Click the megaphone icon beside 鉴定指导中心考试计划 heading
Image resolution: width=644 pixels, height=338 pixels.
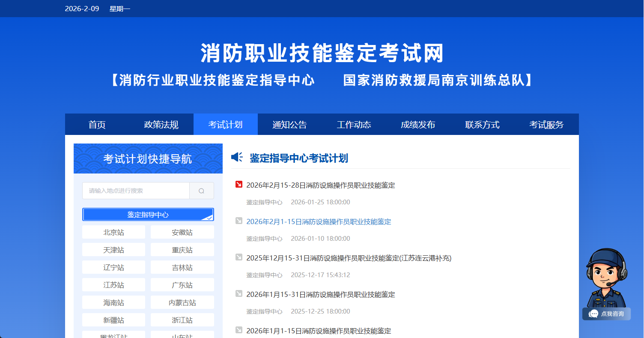tap(237, 157)
